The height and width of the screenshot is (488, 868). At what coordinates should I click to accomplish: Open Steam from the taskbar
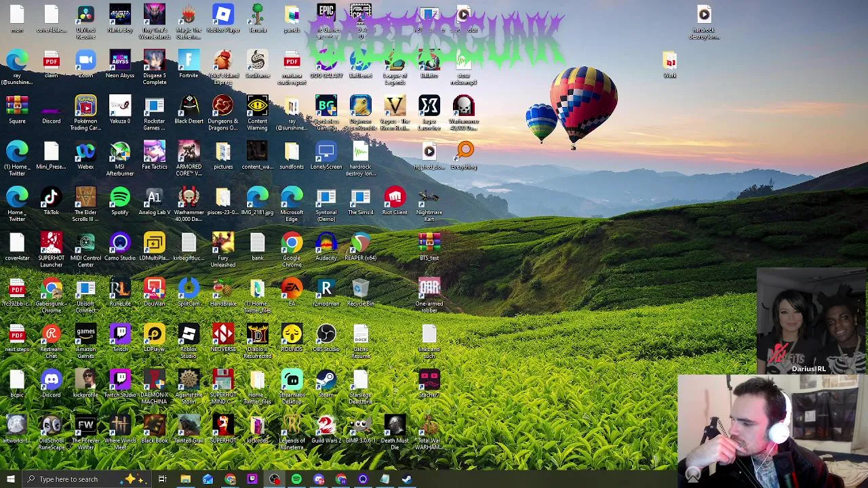coord(407,479)
